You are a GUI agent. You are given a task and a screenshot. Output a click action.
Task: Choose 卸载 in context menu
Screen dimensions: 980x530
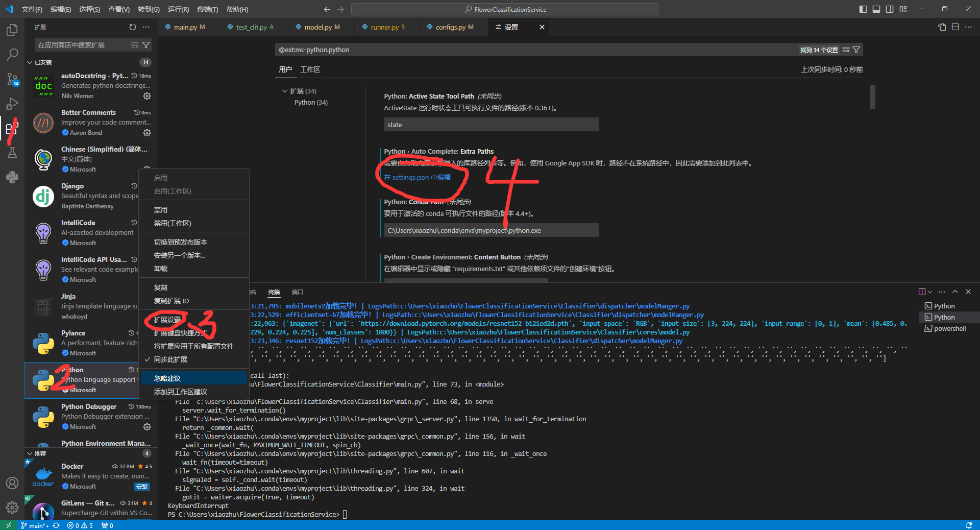tap(194, 269)
